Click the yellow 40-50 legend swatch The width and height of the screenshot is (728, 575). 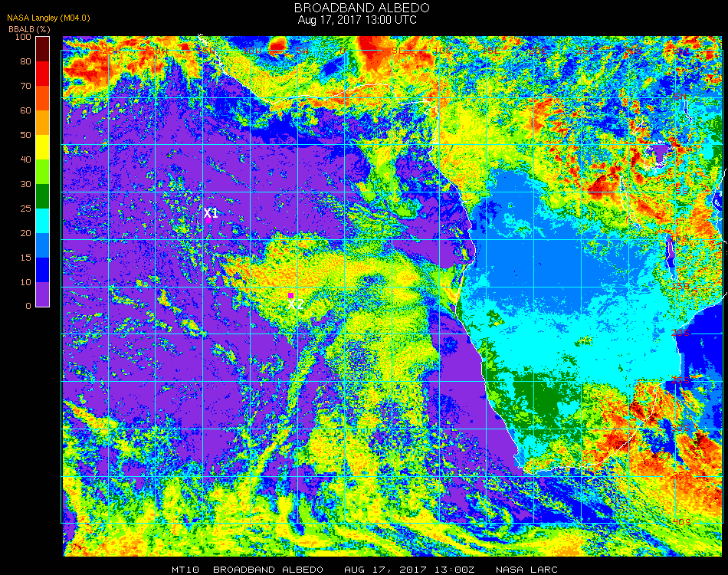[43, 147]
